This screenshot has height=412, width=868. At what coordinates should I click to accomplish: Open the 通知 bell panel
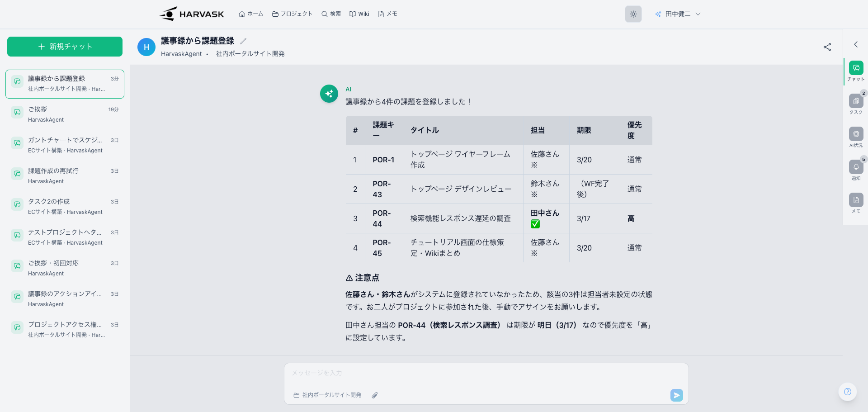856,167
